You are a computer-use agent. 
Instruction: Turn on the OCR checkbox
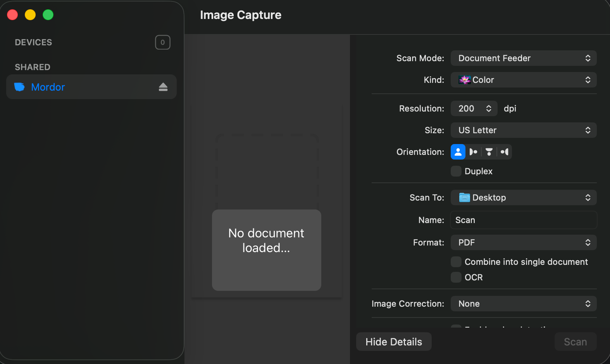[456, 277]
